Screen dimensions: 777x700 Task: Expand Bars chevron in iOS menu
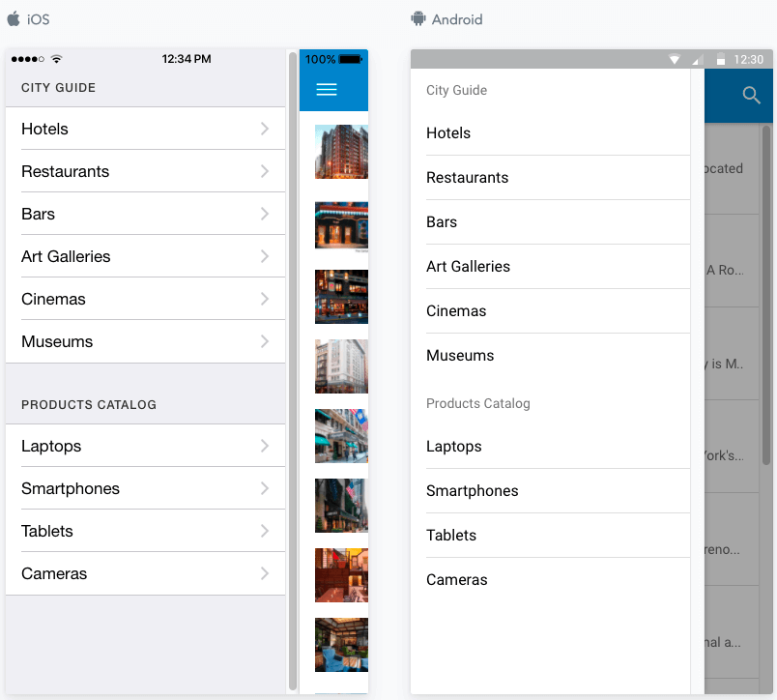click(265, 215)
